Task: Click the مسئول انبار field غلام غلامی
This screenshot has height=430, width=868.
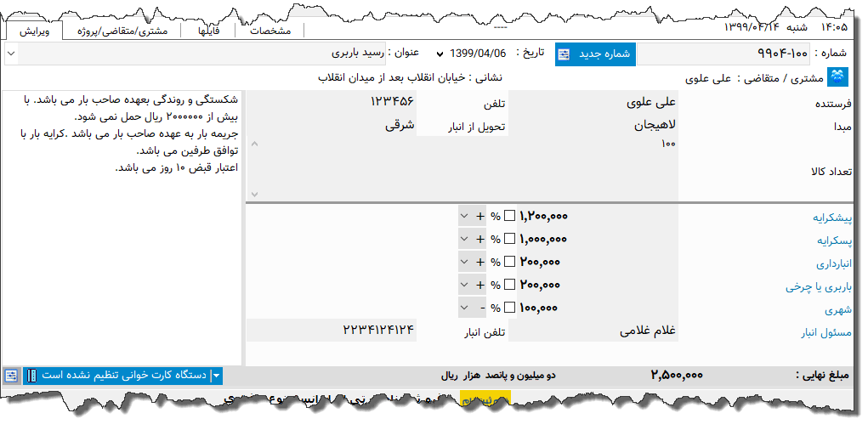Action: 593,331
